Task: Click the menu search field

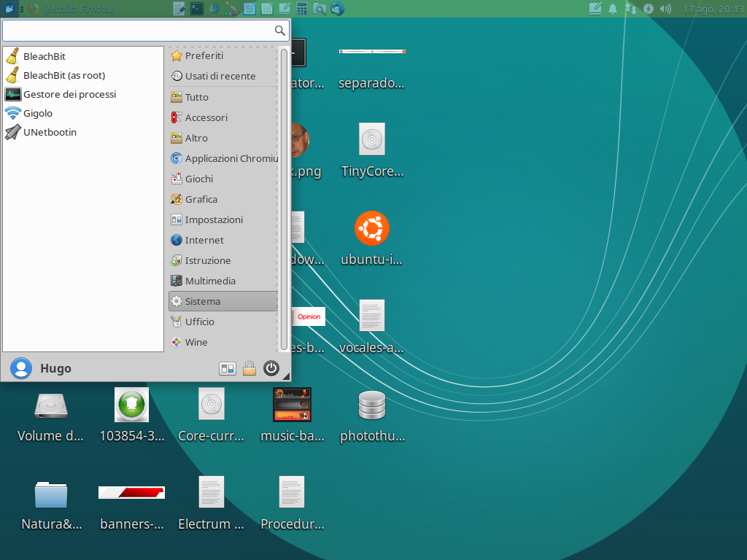Action: click(145, 31)
